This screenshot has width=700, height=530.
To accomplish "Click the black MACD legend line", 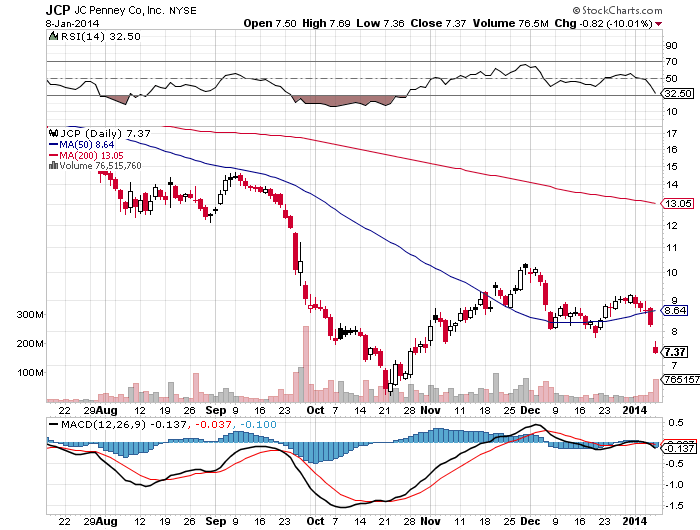I will 53,424.
